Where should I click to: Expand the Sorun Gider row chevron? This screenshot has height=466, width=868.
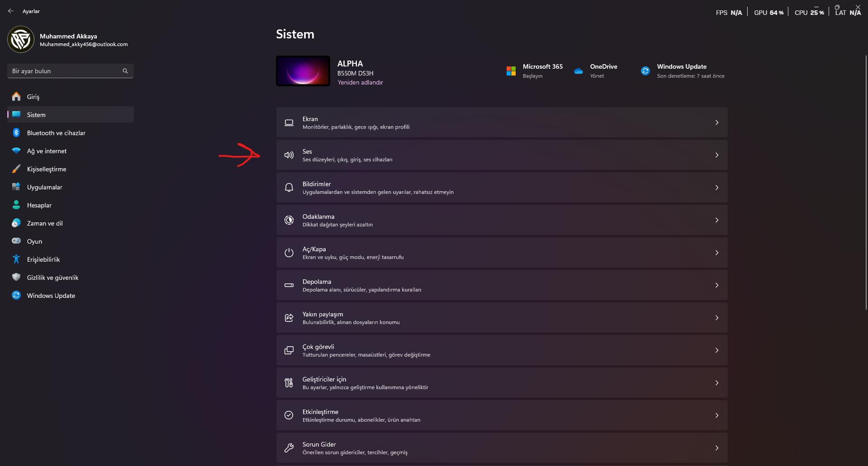pos(717,448)
